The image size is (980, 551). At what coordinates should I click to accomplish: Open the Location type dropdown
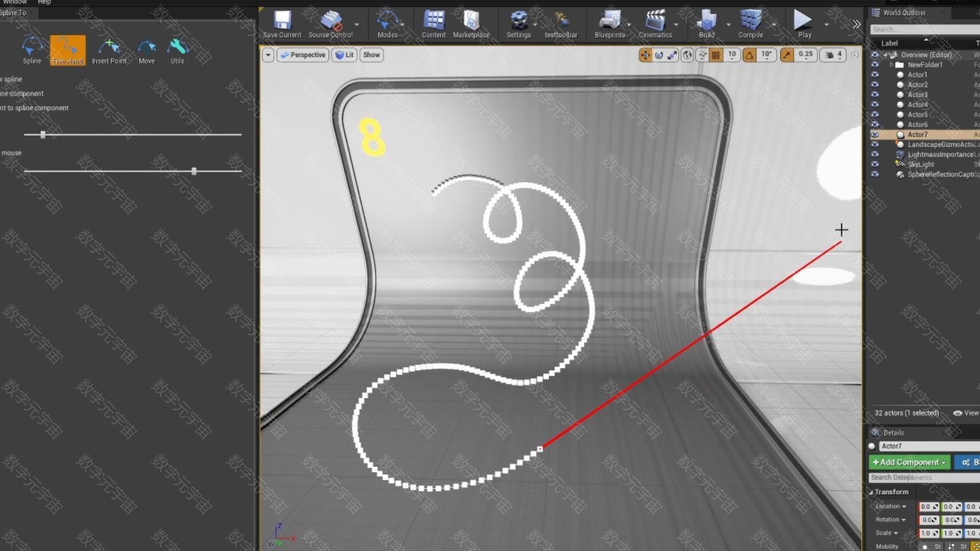[892, 507]
